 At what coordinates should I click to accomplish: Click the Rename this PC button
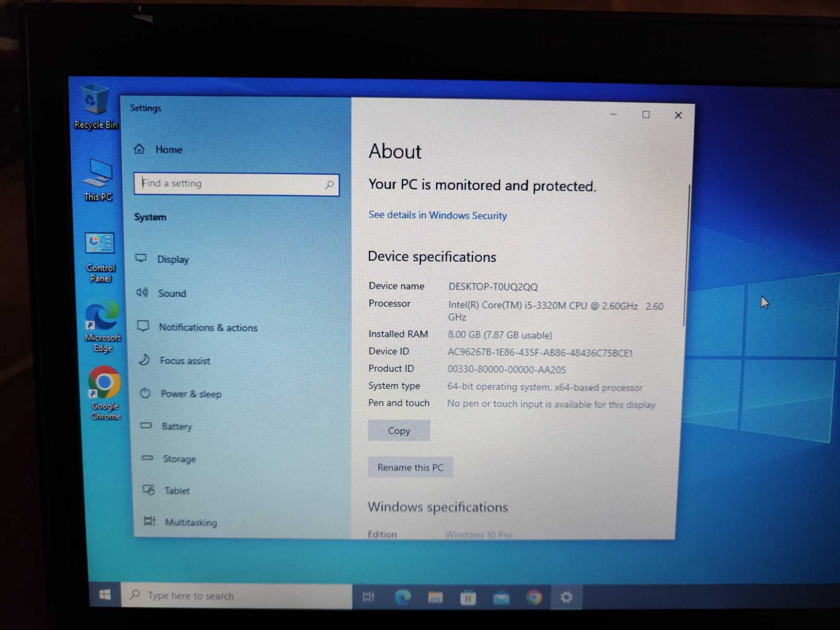point(410,467)
